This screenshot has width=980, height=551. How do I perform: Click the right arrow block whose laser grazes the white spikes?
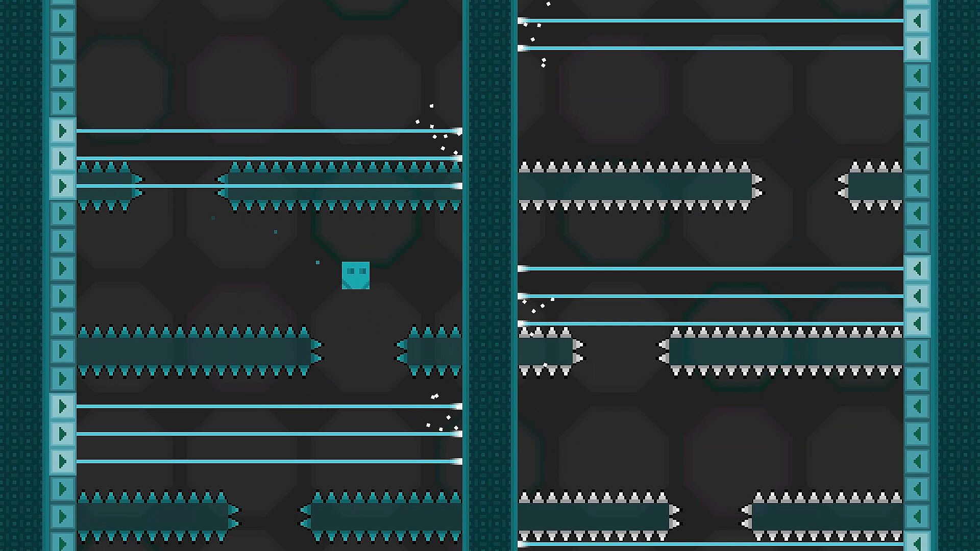(x=917, y=324)
